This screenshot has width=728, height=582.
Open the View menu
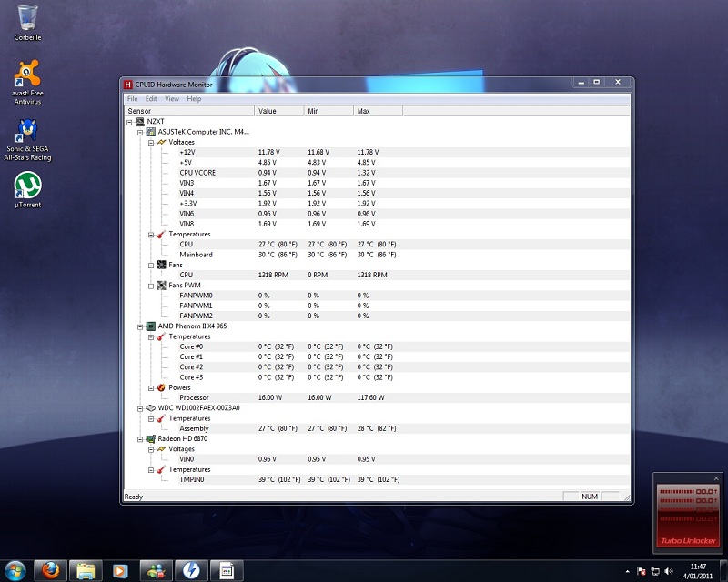point(171,98)
